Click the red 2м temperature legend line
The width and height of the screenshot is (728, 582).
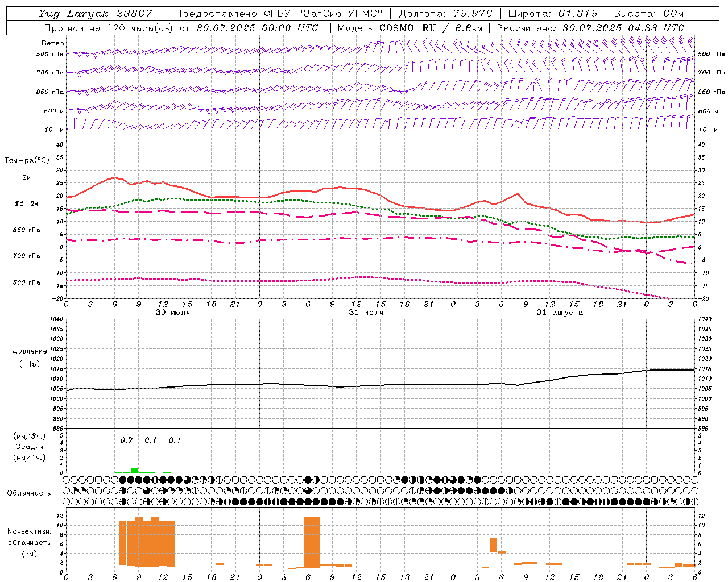(x=26, y=184)
